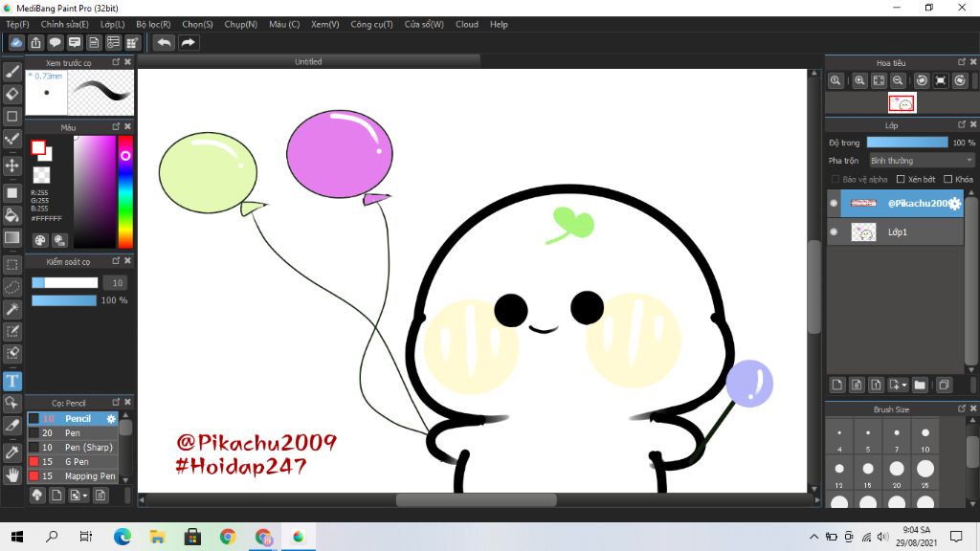Click the navigator canvas thumbnail
The image size is (980, 551).
(902, 103)
